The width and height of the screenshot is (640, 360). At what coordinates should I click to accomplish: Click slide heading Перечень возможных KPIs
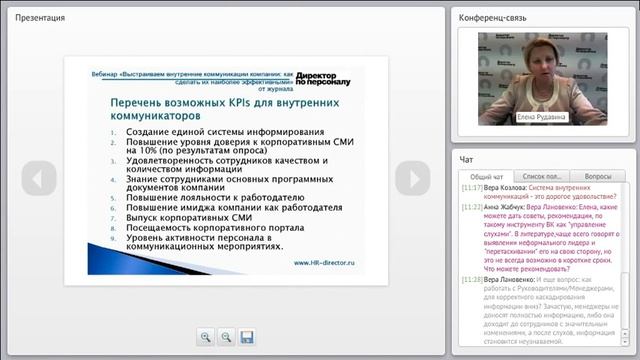coord(225,109)
